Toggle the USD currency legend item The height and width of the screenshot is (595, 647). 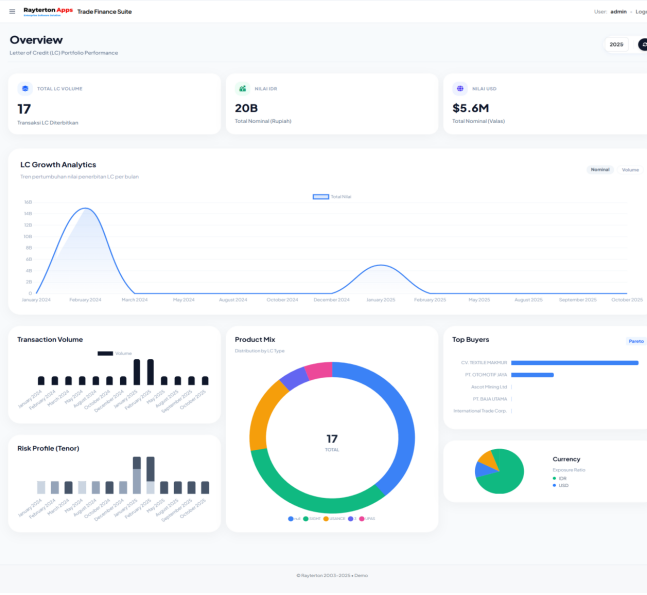[559, 485]
